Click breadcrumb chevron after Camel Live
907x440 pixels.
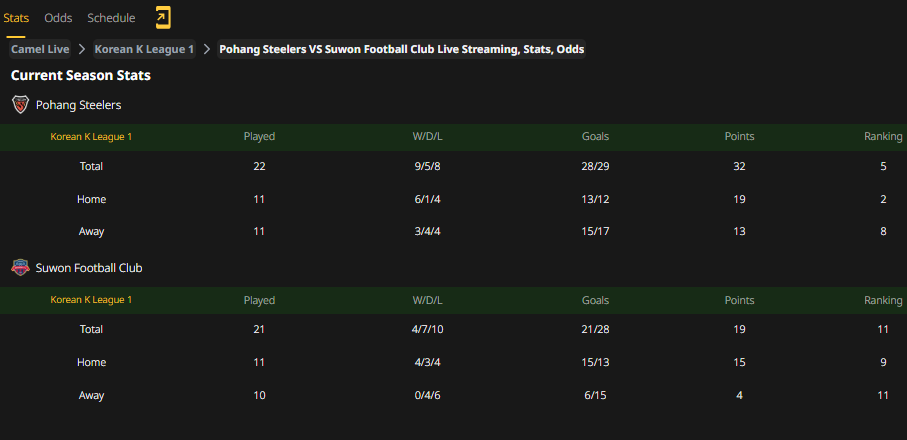point(82,49)
